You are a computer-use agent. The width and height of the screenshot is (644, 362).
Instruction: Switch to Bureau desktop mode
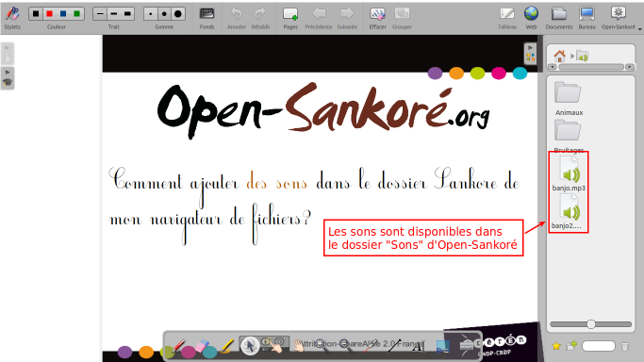(x=586, y=18)
